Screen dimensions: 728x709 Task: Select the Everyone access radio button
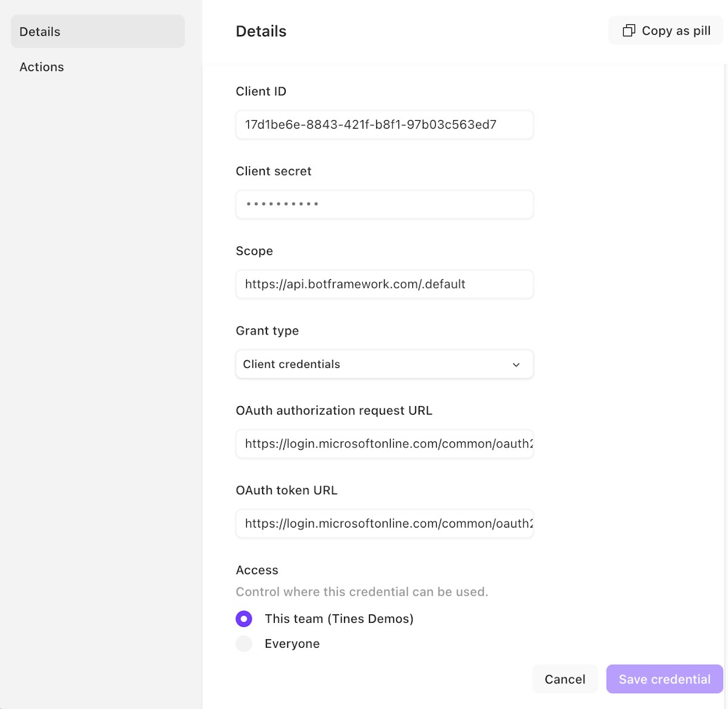tap(244, 644)
